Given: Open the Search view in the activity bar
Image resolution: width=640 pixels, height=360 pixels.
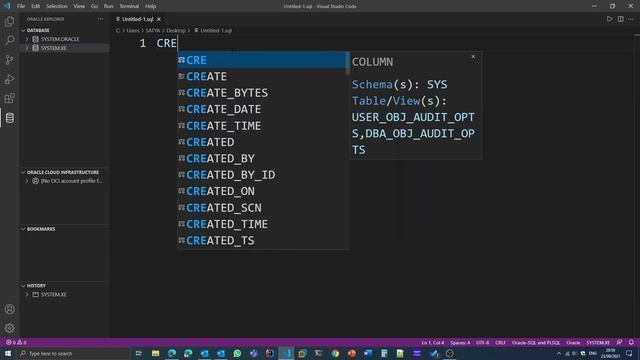Looking at the screenshot, I should (9, 40).
